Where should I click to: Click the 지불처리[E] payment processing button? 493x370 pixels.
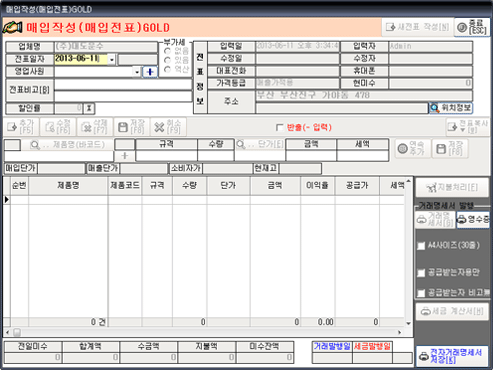[x=452, y=188]
